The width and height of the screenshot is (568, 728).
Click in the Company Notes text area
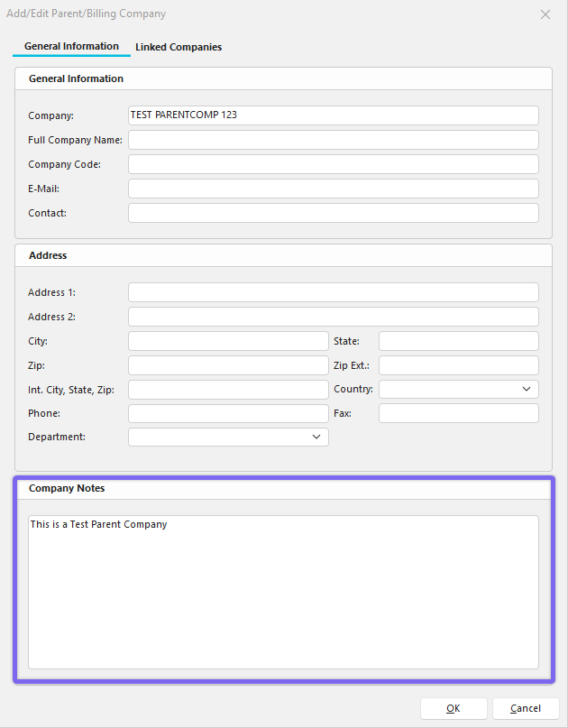point(283,592)
